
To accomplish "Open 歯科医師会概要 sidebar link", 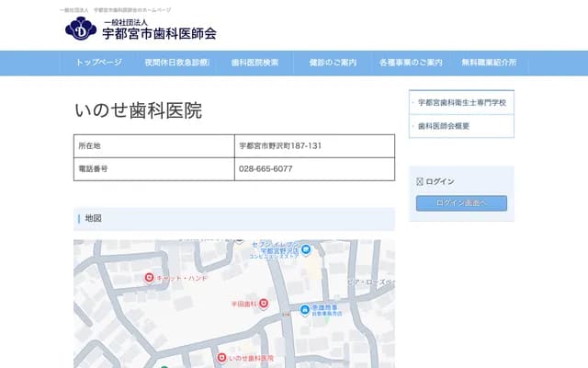I will tap(444, 125).
